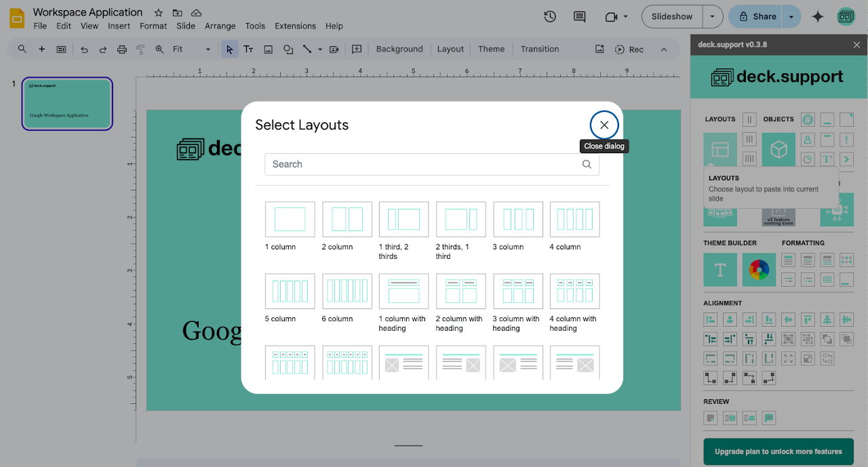Image resolution: width=868 pixels, height=467 pixels.
Task: Open the Insert menu
Action: click(x=119, y=26)
